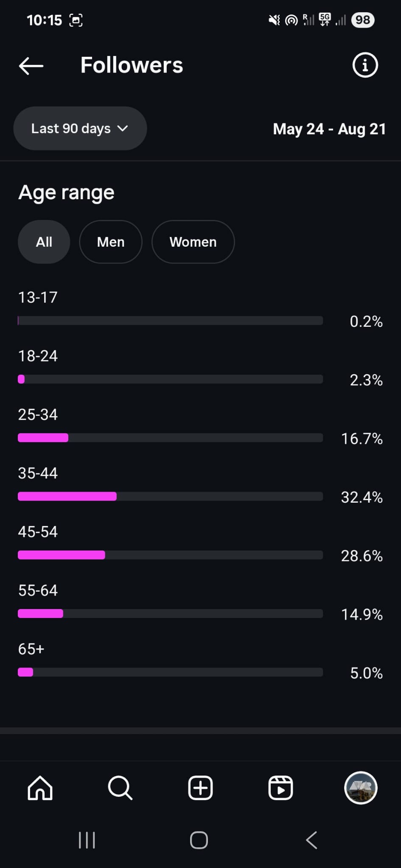Image resolution: width=401 pixels, height=868 pixels.
Task: Tap the 32.4% percentage value
Action: pyautogui.click(x=362, y=497)
